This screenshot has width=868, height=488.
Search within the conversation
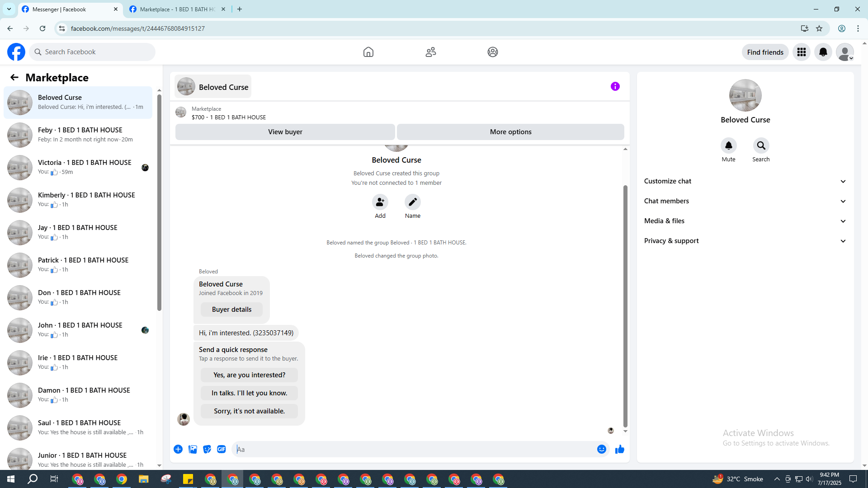point(761,145)
